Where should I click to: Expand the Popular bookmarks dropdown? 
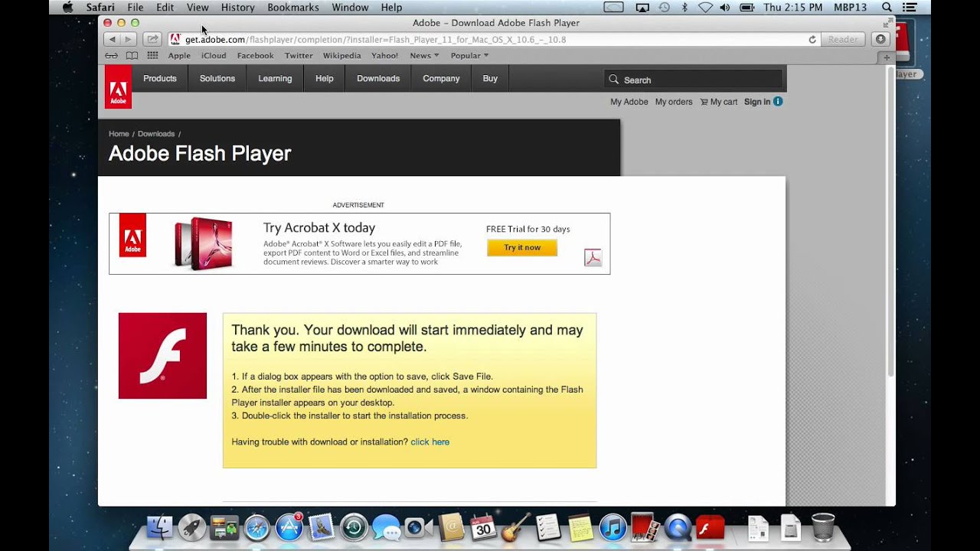[x=469, y=56]
